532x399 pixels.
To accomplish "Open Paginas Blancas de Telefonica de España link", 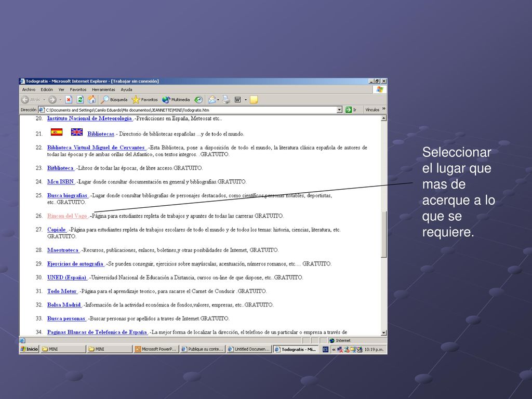I will (97, 332).
